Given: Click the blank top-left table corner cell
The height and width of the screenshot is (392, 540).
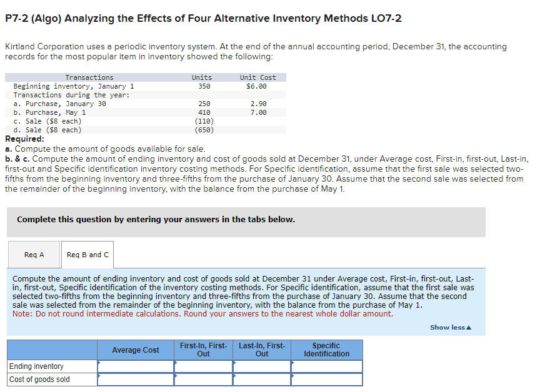Looking at the screenshot, I should click(x=51, y=350).
